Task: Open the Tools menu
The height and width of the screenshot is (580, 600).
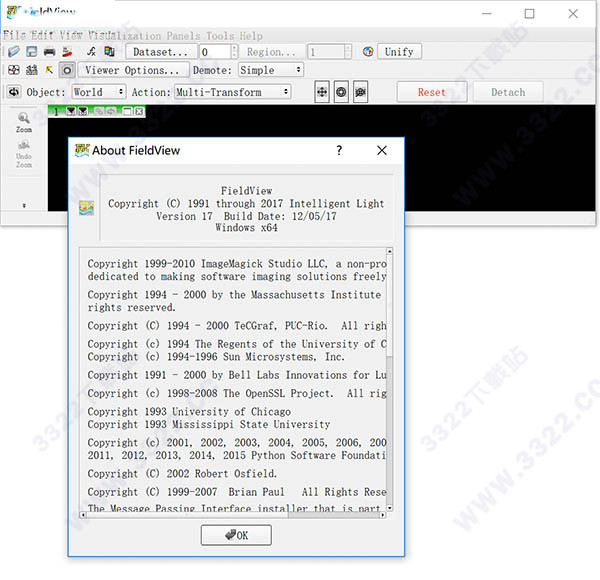Action: click(220, 36)
